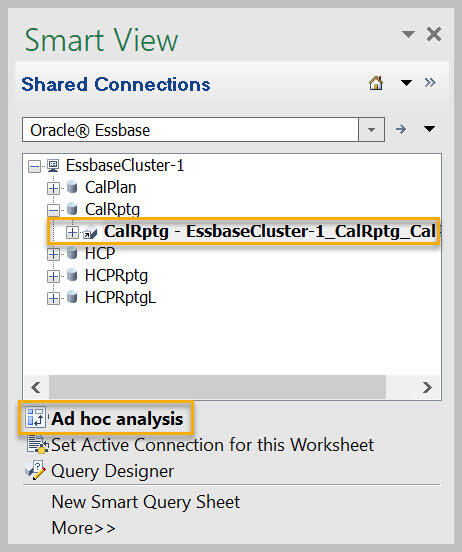This screenshot has width=462, height=552.
Task: Click the CalRptg database cylinder icon
Action: click(72, 209)
